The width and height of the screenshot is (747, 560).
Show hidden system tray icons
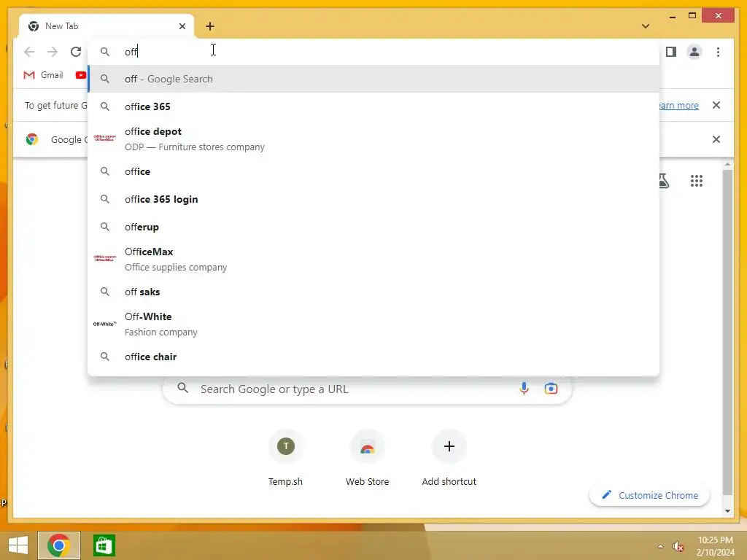(660, 546)
